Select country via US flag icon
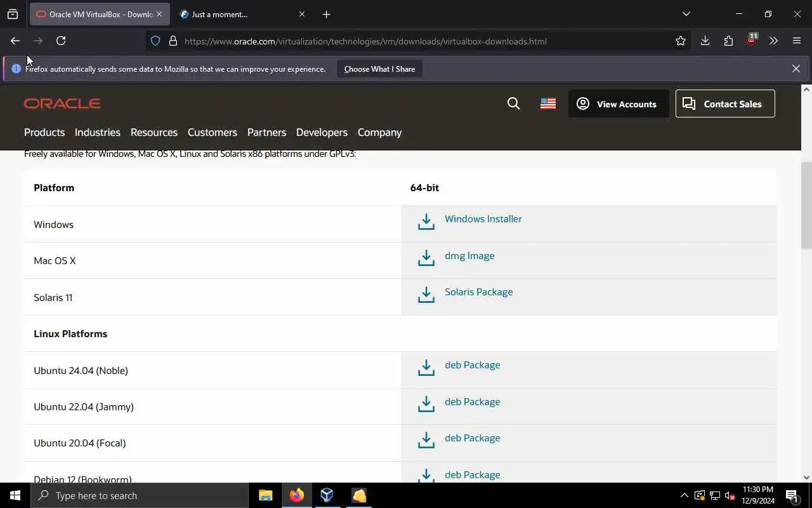This screenshot has width=812, height=508. [548, 104]
